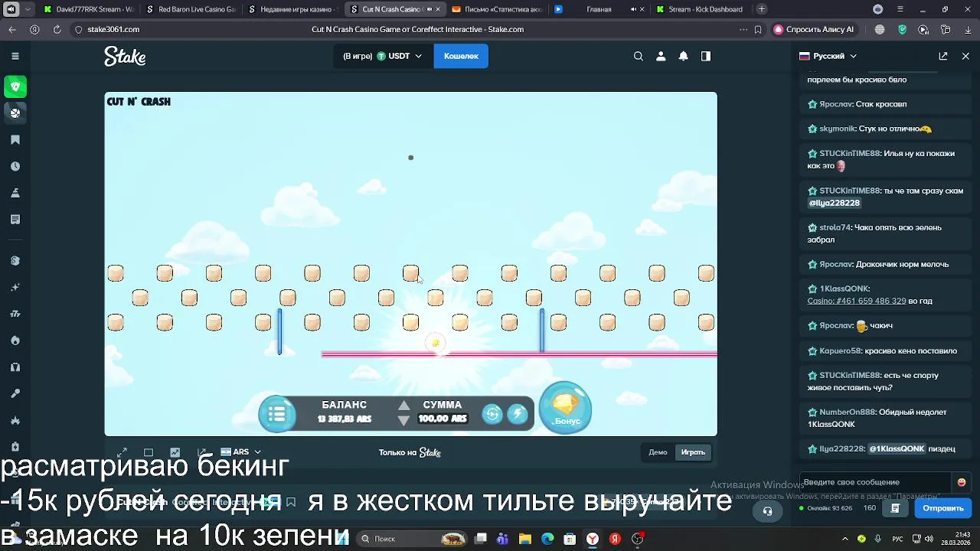Show hidden system tray icons
The image size is (980, 551).
click(x=846, y=539)
